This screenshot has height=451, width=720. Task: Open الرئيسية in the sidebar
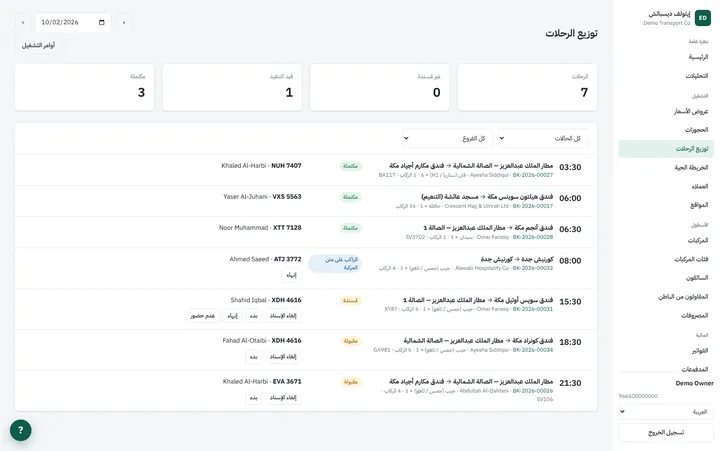pos(666,57)
